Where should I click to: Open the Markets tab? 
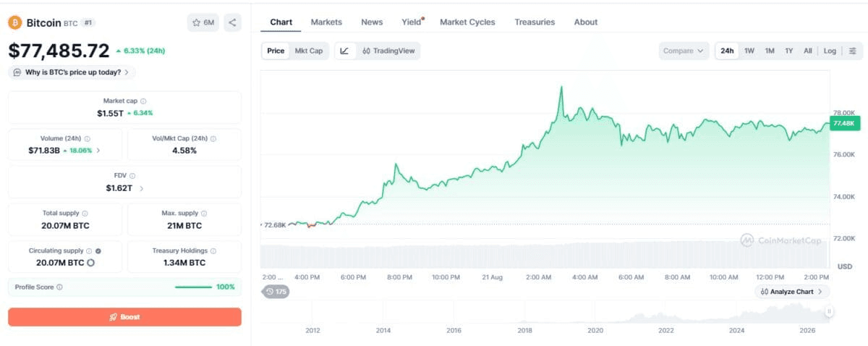(326, 22)
